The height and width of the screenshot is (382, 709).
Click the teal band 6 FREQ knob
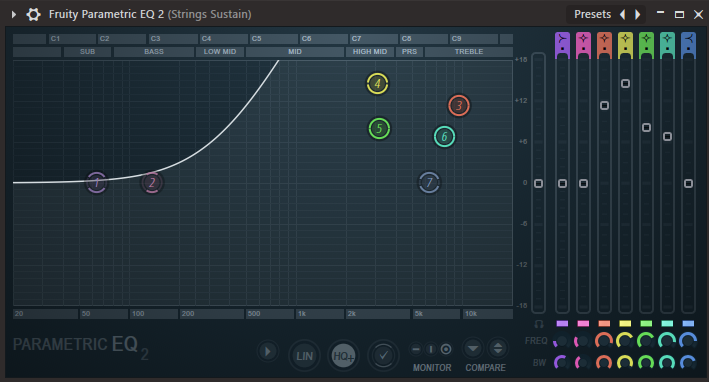(x=667, y=341)
